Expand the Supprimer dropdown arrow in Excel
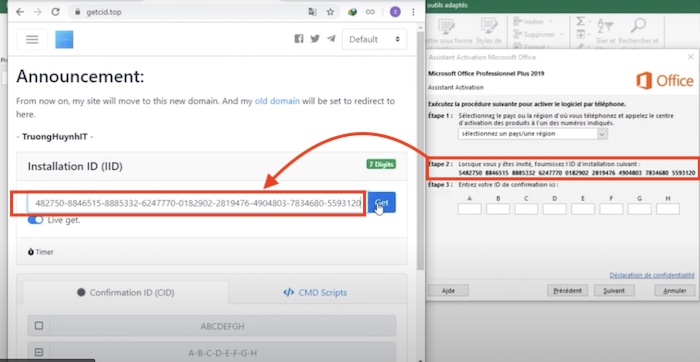Image resolution: width=700 pixels, height=362 pixels. click(562, 34)
